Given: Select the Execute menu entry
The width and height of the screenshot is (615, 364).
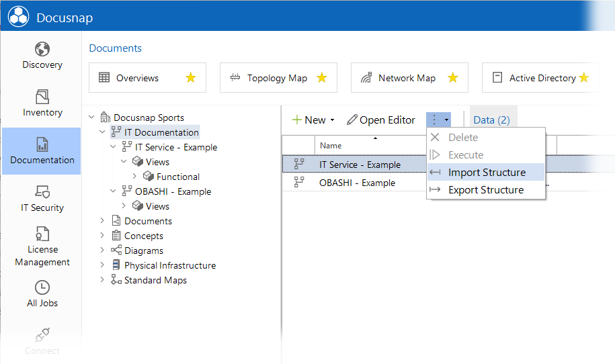Looking at the screenshot, I should point(486,155).
